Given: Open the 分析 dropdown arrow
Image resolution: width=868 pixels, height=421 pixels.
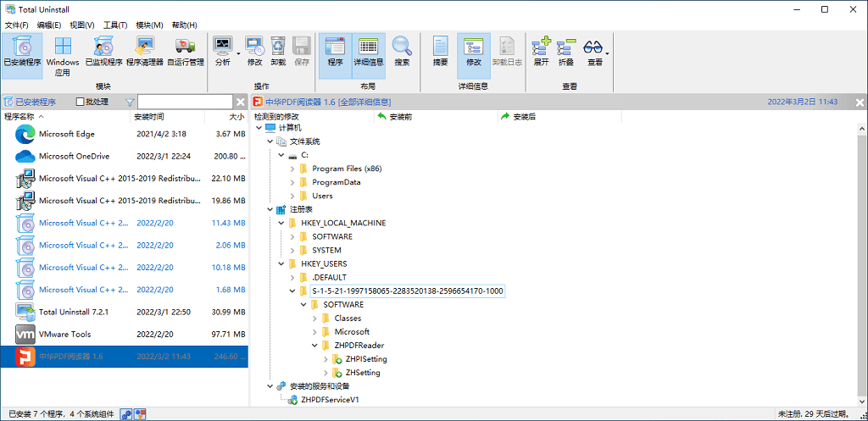Looking at the screenshot, I should (238, 53).
